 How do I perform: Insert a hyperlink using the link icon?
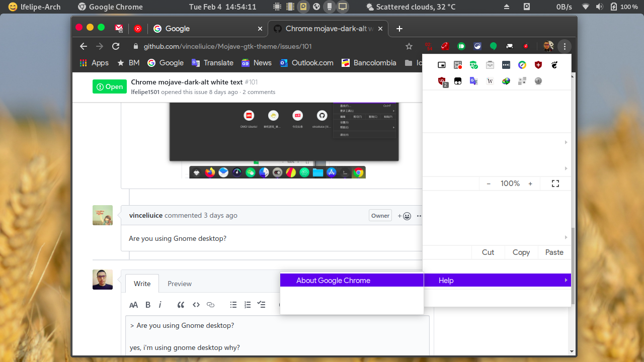(x=210, y=304)
